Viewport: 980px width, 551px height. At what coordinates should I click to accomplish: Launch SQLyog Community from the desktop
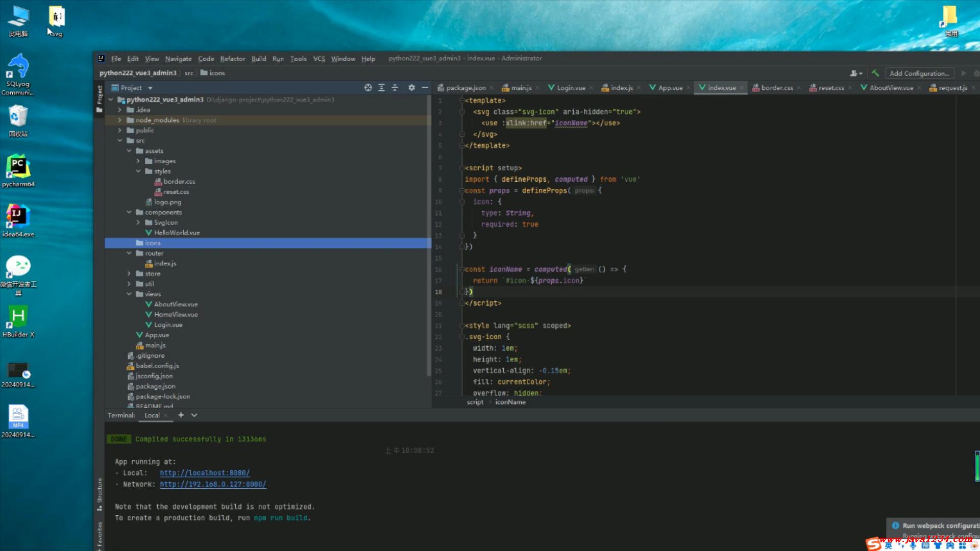(x=18, y=74)
